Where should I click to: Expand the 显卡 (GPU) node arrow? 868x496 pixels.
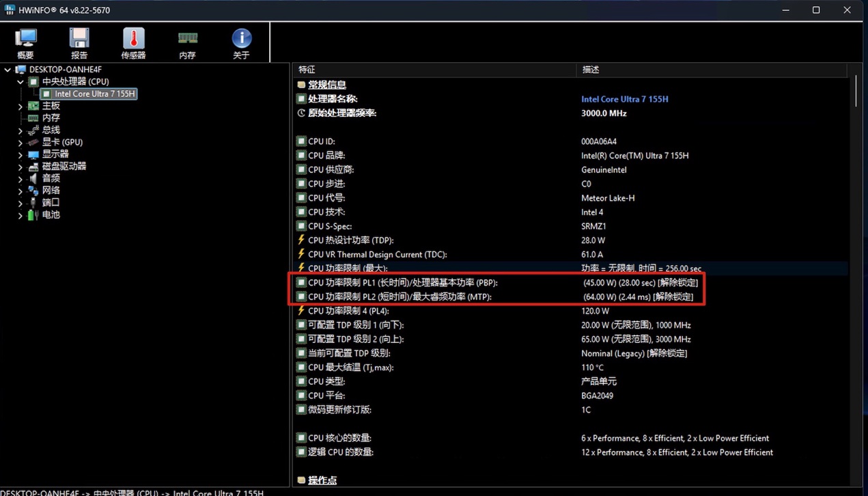click(20, 142)
